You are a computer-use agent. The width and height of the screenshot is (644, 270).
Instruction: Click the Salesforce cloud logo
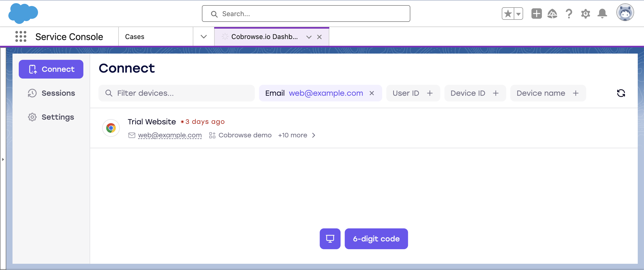coord(23,14)
